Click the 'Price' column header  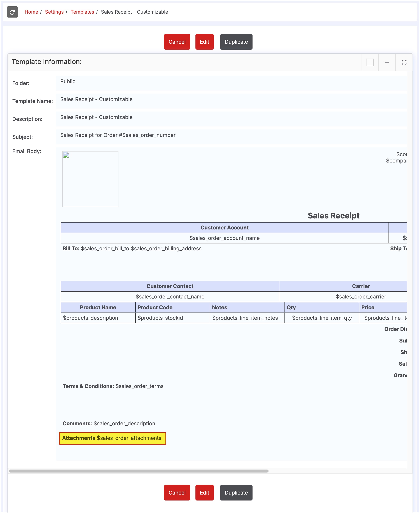[383, 307]
